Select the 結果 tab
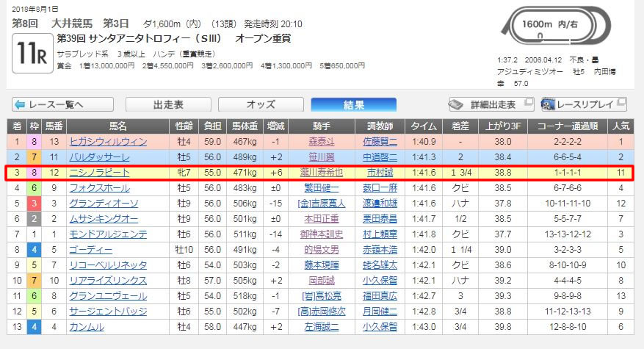 pyautogui.click(x=353, y=104)
